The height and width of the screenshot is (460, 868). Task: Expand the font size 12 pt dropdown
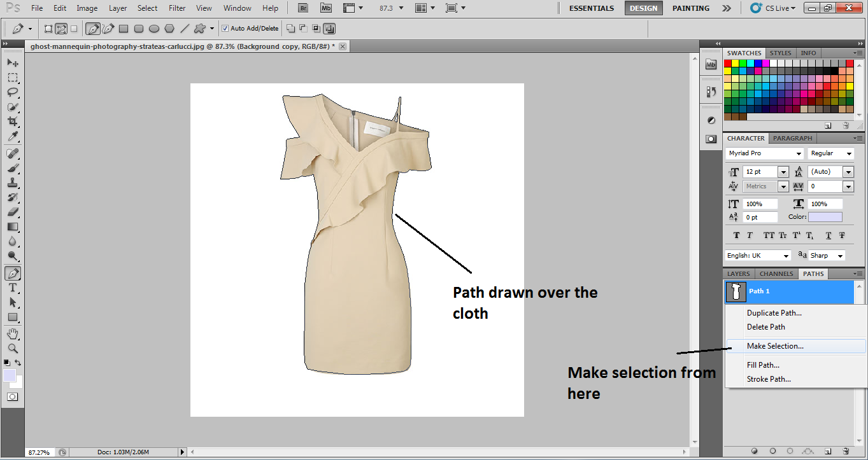783,172
